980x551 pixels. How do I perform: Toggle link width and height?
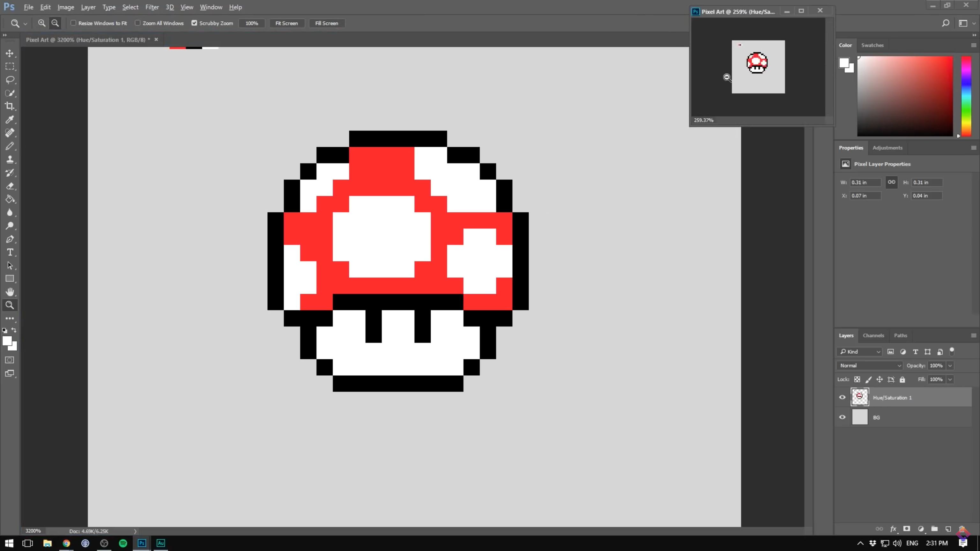tap(891, 182)
